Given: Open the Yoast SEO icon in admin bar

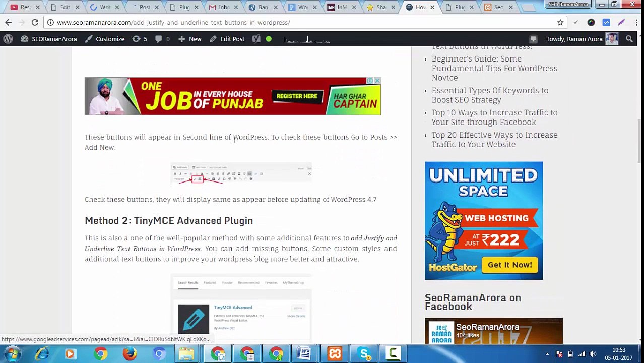Looking at the screenshot, I should 256,39.
